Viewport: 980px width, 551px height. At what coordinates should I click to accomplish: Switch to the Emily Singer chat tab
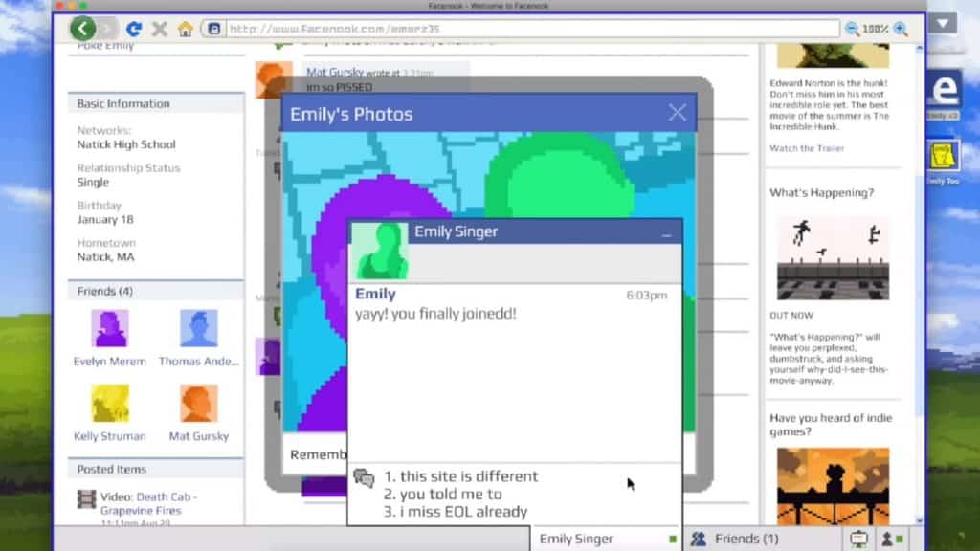click(598, 539)
